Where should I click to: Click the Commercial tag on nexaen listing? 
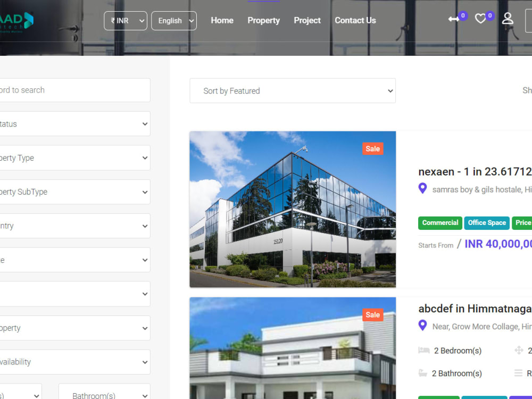coord(440,223)
